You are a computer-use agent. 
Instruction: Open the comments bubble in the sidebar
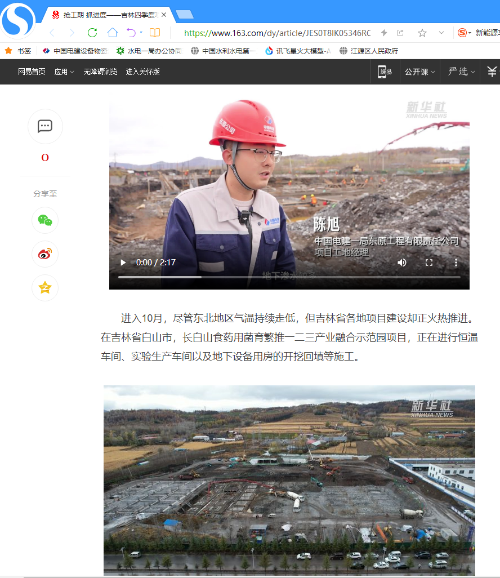pyautogui.click(x=45, y=126)
